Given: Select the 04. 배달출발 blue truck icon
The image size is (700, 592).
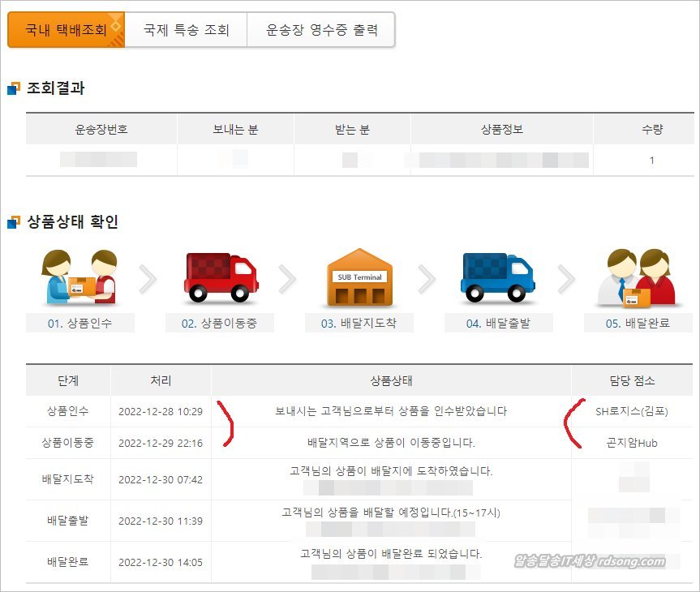Looking at the screenshot, I should [x=496, y=276].
